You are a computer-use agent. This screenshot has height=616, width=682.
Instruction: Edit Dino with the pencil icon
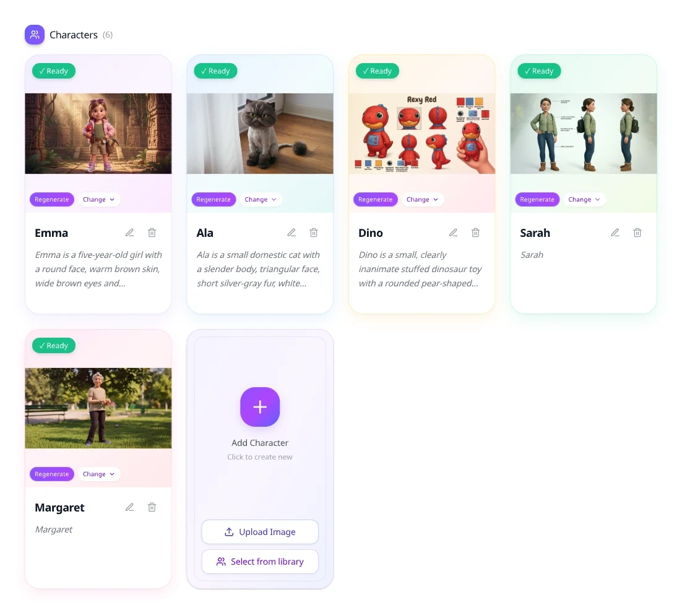pyautogui.click(x=453, y=233)
